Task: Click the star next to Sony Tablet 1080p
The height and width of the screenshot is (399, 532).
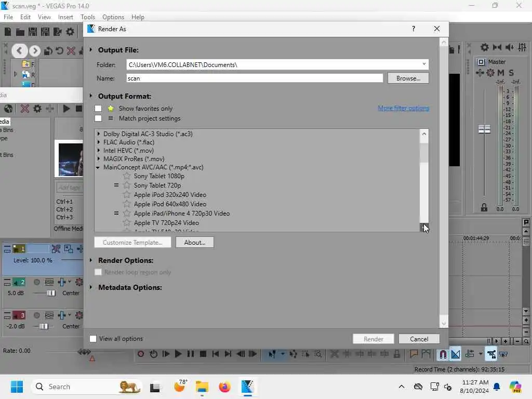Action: pos(127,176)
